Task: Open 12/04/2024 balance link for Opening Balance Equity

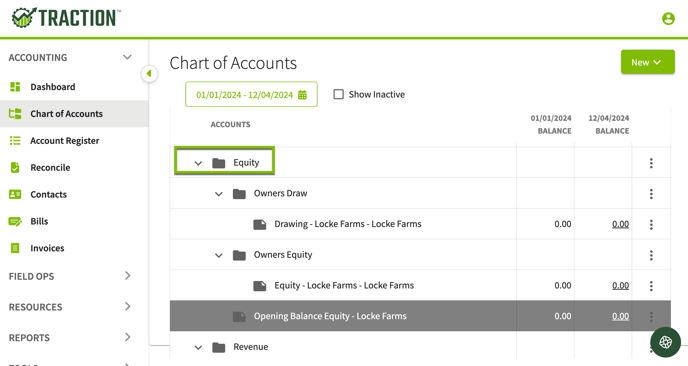Action: tap(620, 316)
